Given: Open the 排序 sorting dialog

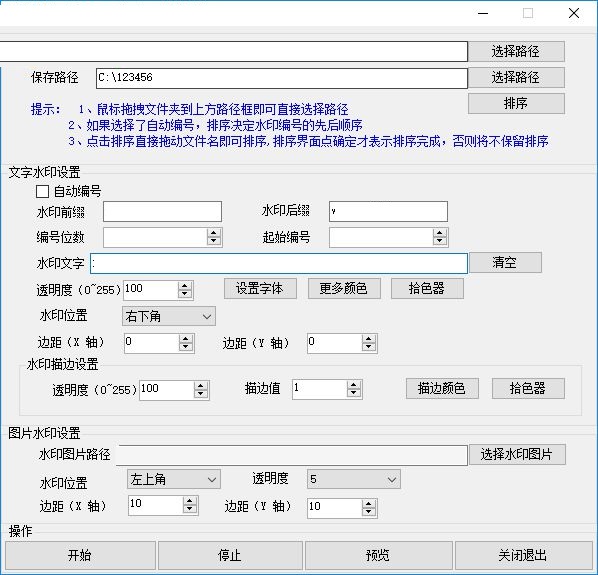Looking at the screenshot, I should coord(516,103).
